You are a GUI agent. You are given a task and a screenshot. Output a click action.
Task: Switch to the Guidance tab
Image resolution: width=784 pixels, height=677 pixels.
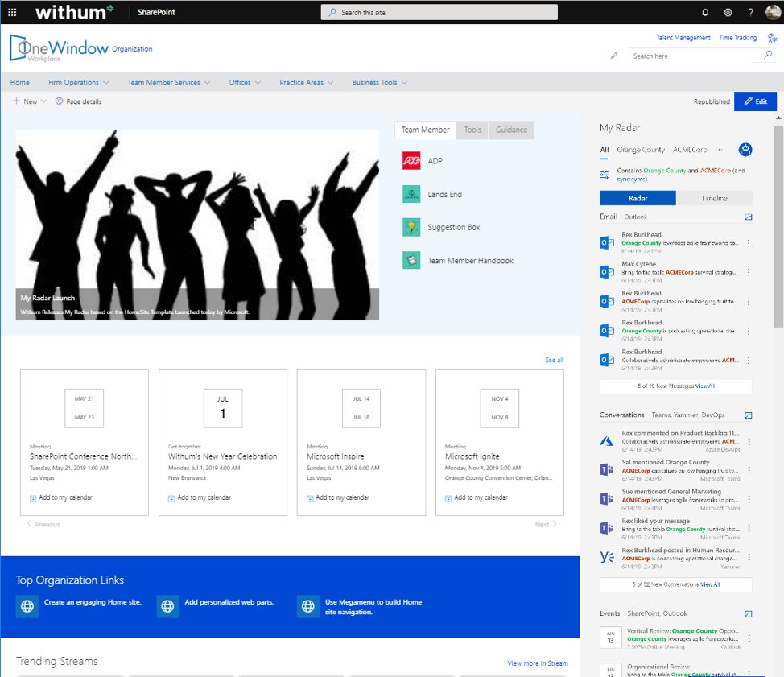pyautogui.click(x=510, y=130)
